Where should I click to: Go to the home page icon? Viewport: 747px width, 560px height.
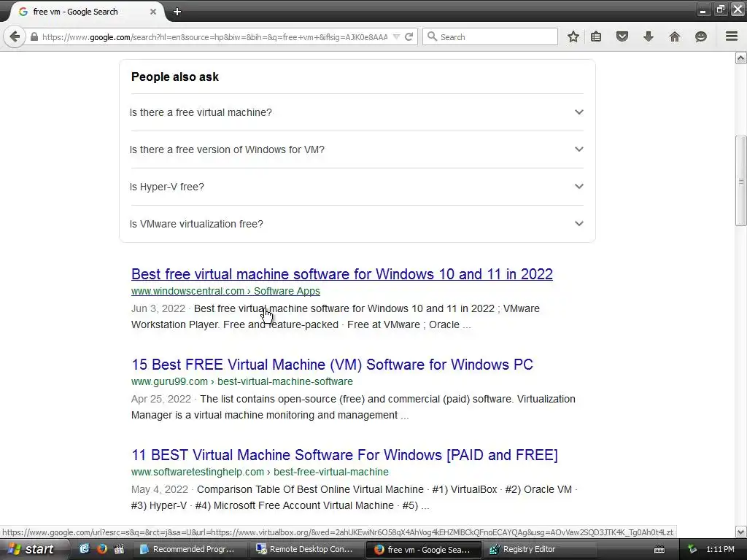tap(675, 36)
